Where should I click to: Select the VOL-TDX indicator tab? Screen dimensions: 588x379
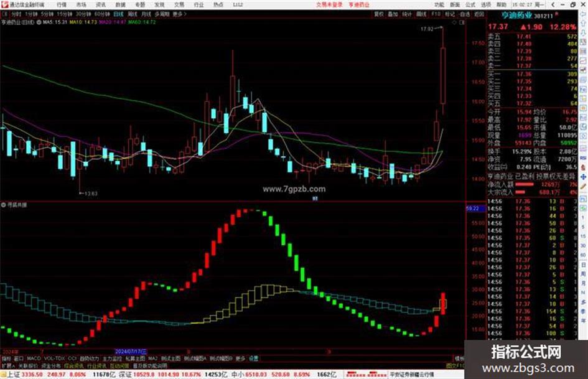click(x=54, y=358)
